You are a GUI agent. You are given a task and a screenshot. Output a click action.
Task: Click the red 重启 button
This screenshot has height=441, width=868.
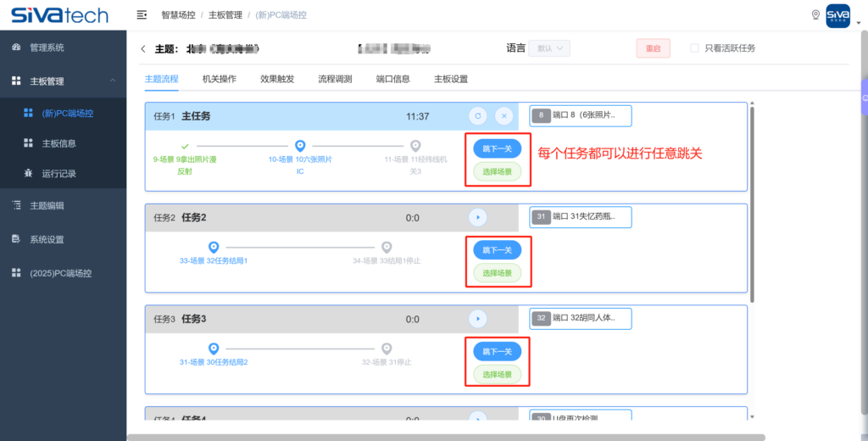click(x=653, y=48)
